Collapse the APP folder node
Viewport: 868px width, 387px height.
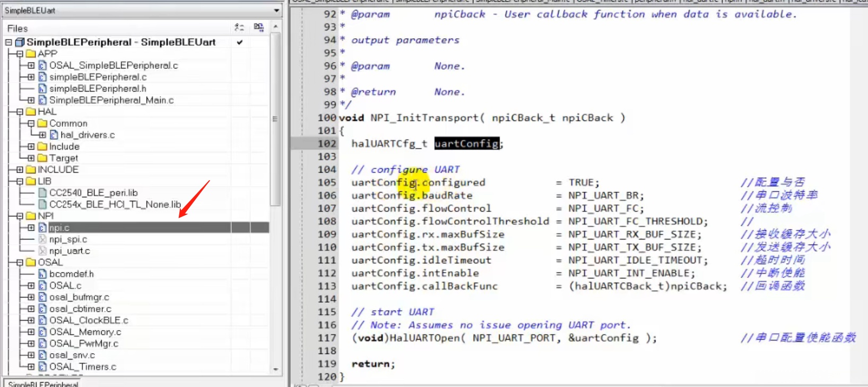[20, 54]
